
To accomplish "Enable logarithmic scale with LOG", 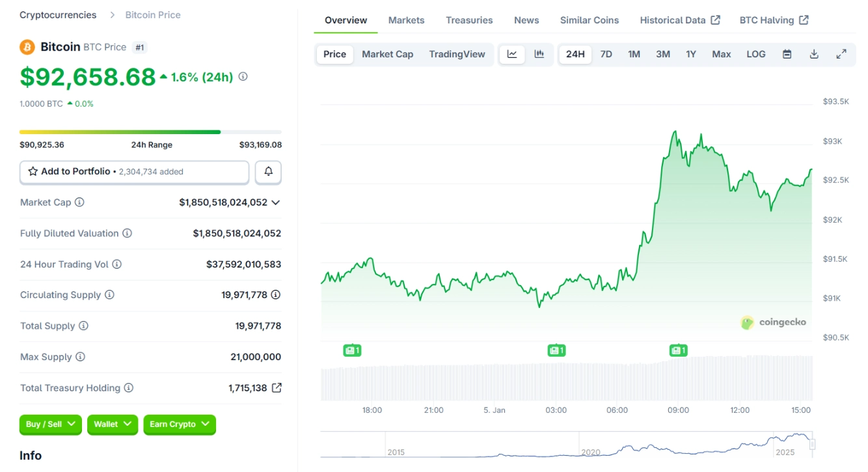I will coord(755,54).
